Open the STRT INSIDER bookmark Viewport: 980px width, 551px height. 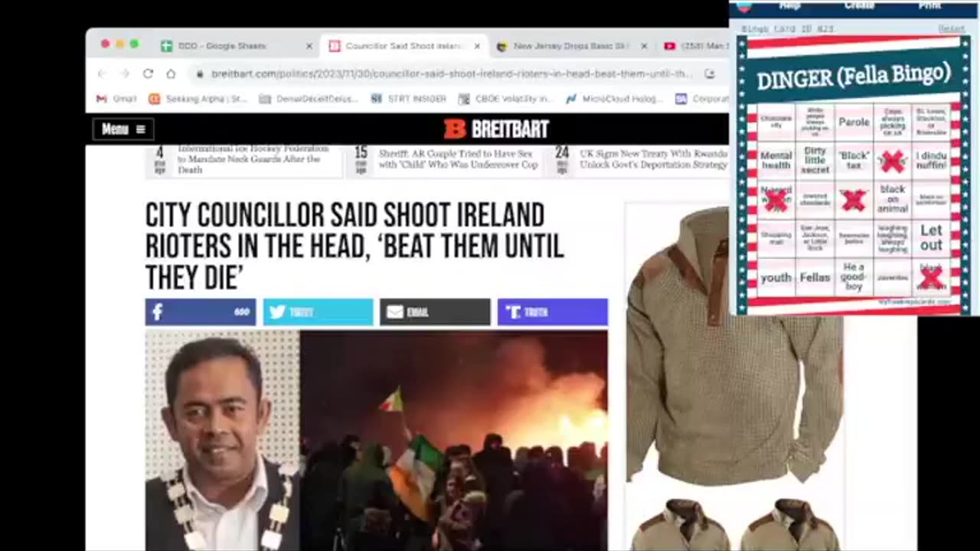click(408, 99)
